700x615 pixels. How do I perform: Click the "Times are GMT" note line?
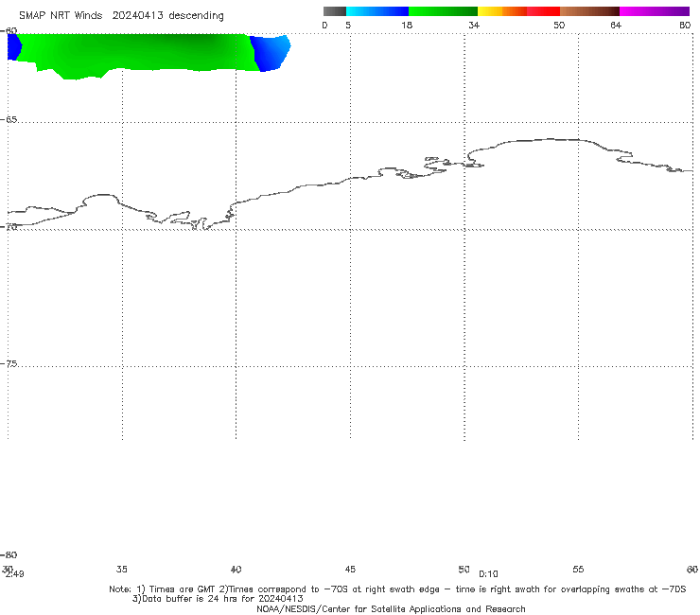[397, 589]
